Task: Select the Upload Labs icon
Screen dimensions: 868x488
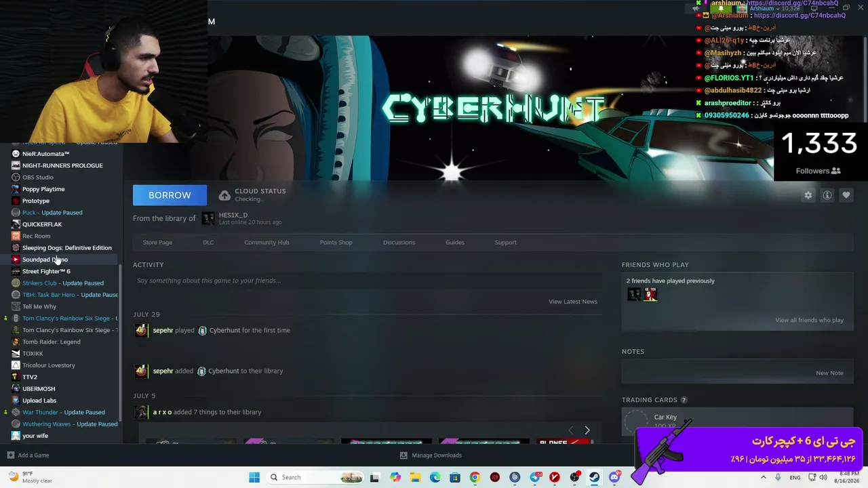Action: (x=16, y=401)
